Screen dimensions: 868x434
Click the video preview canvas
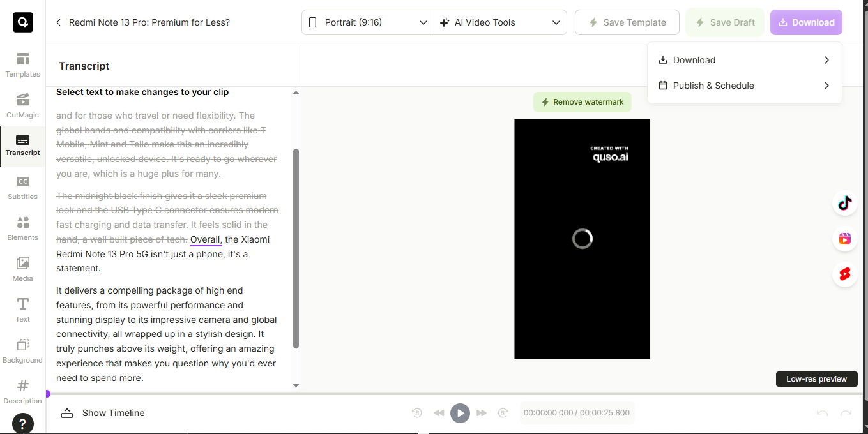pos(582,239)
